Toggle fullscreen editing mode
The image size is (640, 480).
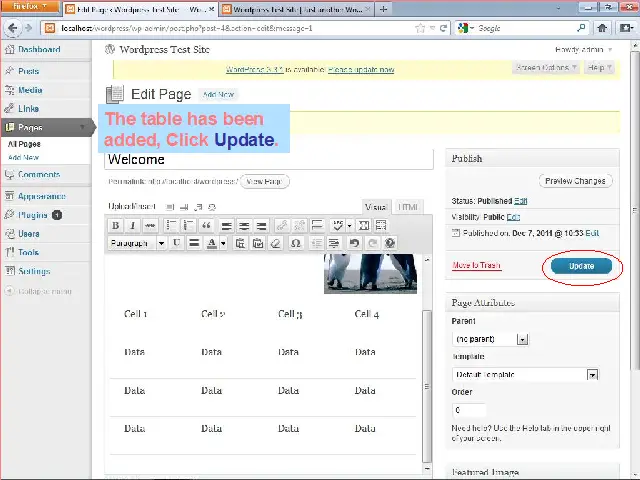(363, 225)
